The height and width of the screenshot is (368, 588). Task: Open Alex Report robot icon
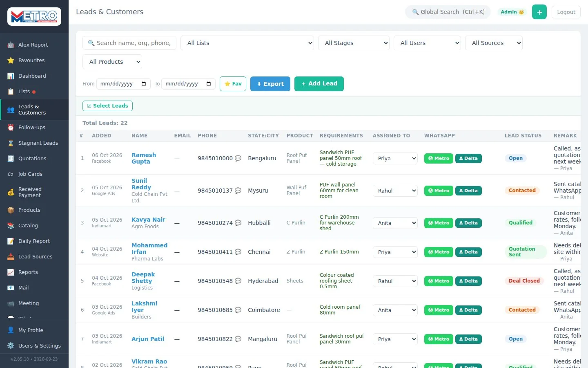[x=11, y=45]
